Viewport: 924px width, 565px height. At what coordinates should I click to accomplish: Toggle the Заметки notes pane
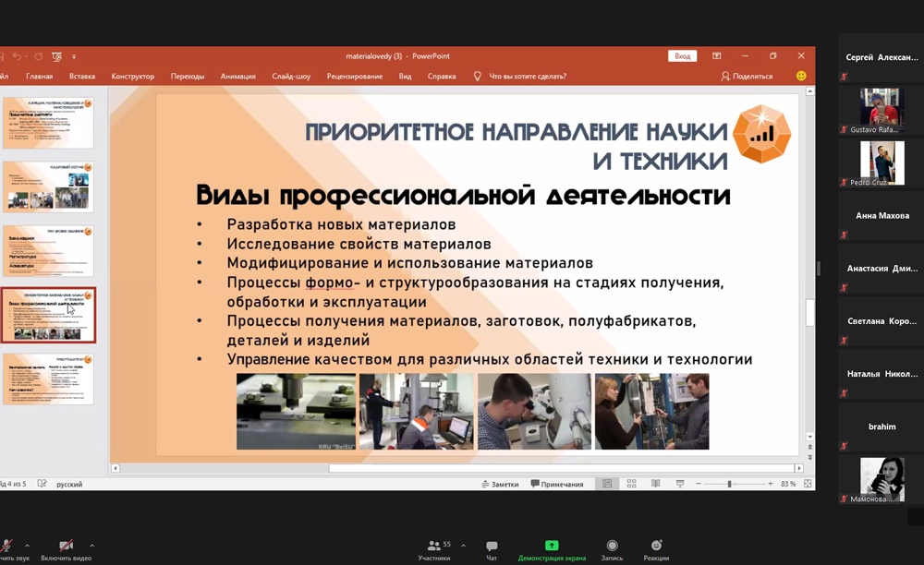click(x=499, y=484)
